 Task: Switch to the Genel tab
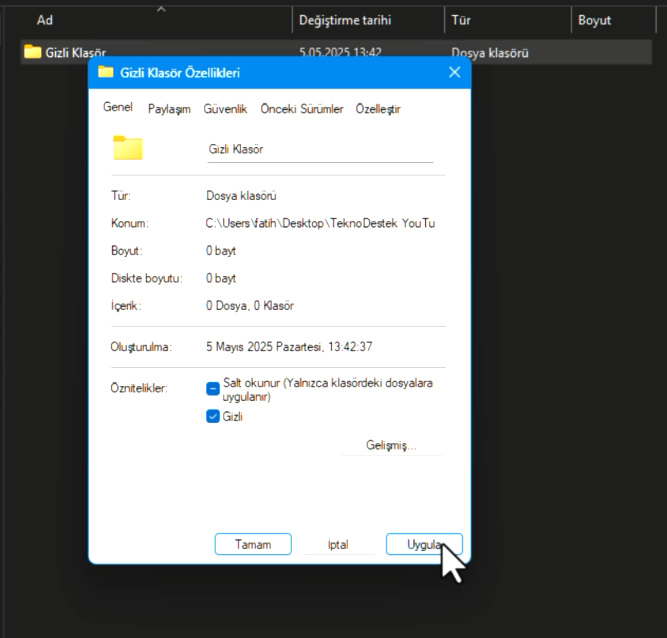pos(118,108)
